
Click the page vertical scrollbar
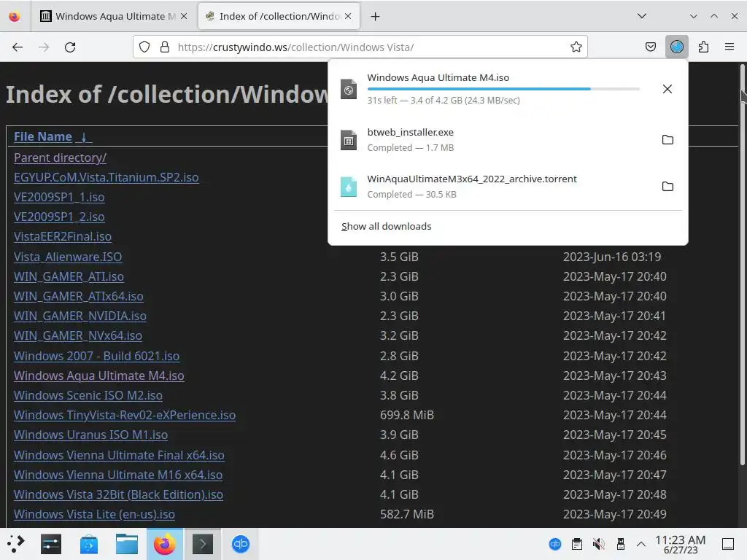[x=742, y=264]
